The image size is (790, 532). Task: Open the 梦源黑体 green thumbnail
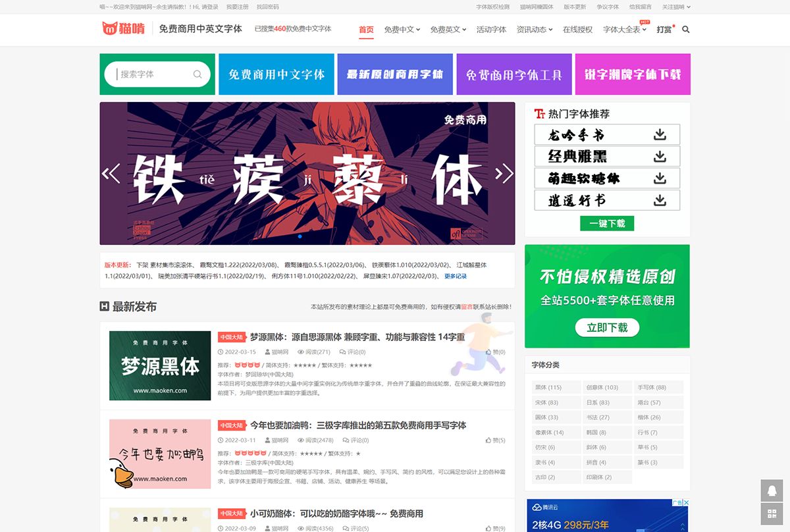coord(160,365)
